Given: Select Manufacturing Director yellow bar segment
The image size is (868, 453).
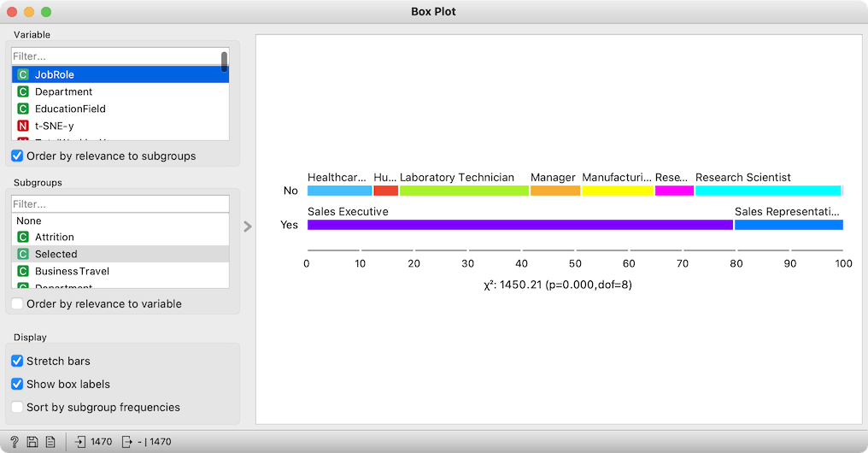Looking at the screenshot, I should (x=618, y=191).
